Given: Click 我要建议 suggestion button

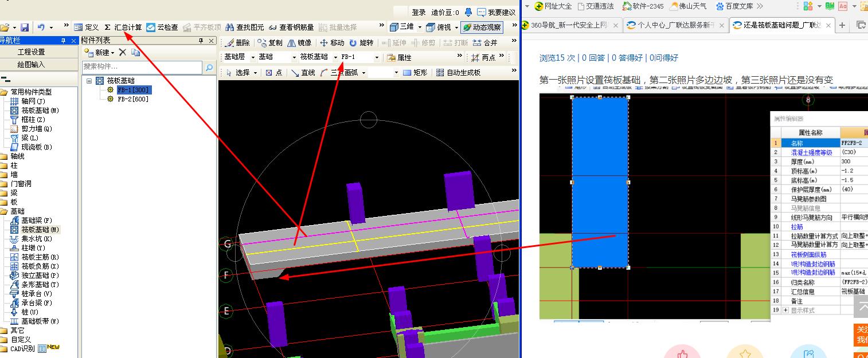Looking at the screenshot, I should (496, 12).
